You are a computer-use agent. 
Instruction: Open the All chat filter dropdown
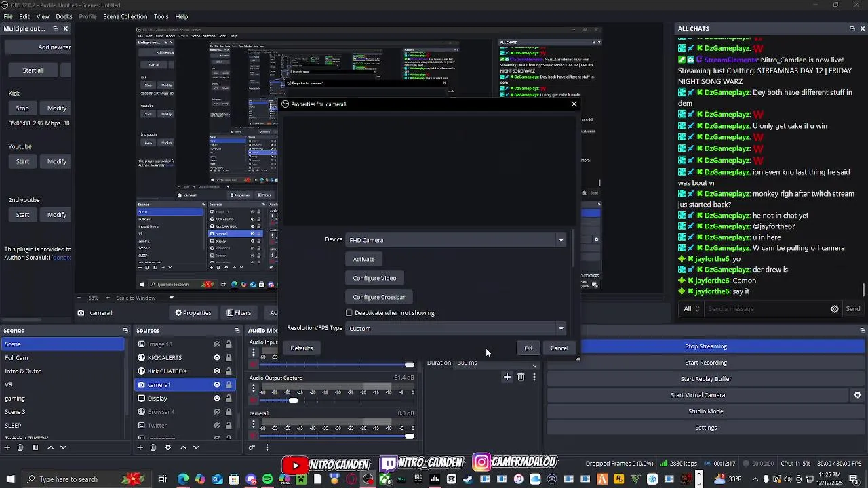click(x=692, y=309)
